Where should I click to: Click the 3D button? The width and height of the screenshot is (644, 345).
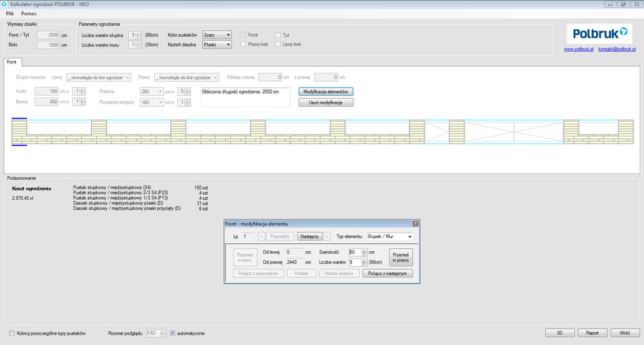[560, 332]
